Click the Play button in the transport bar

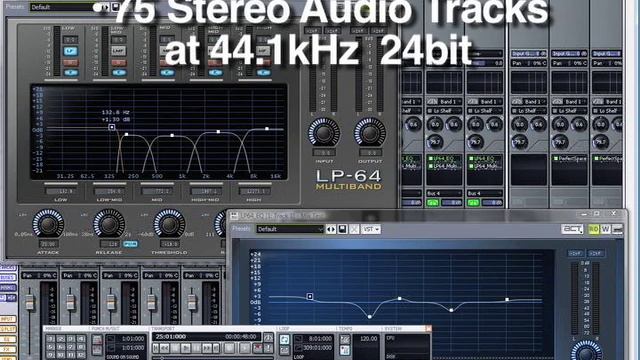point(186,348)
